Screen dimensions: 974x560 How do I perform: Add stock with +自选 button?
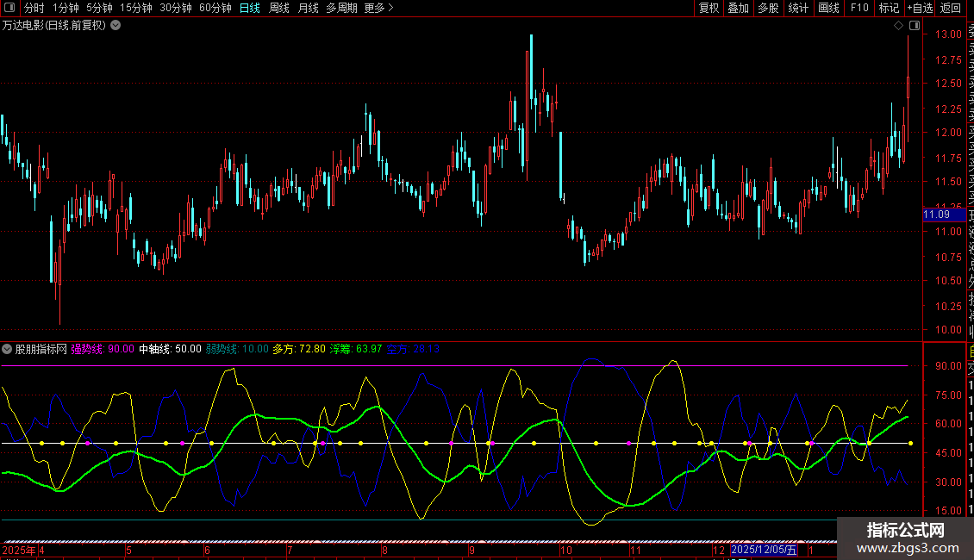(x=919, y=8)
